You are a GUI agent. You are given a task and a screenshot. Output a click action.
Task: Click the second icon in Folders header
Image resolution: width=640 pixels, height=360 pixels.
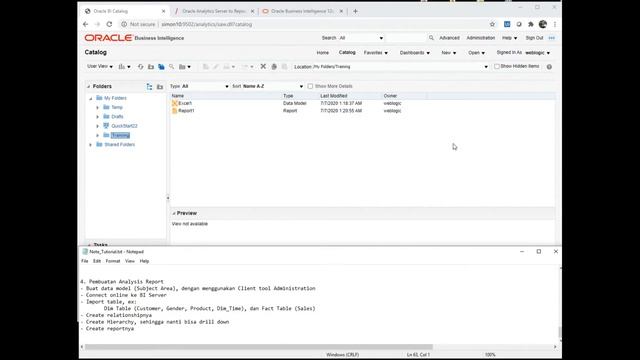coord(160,87)
